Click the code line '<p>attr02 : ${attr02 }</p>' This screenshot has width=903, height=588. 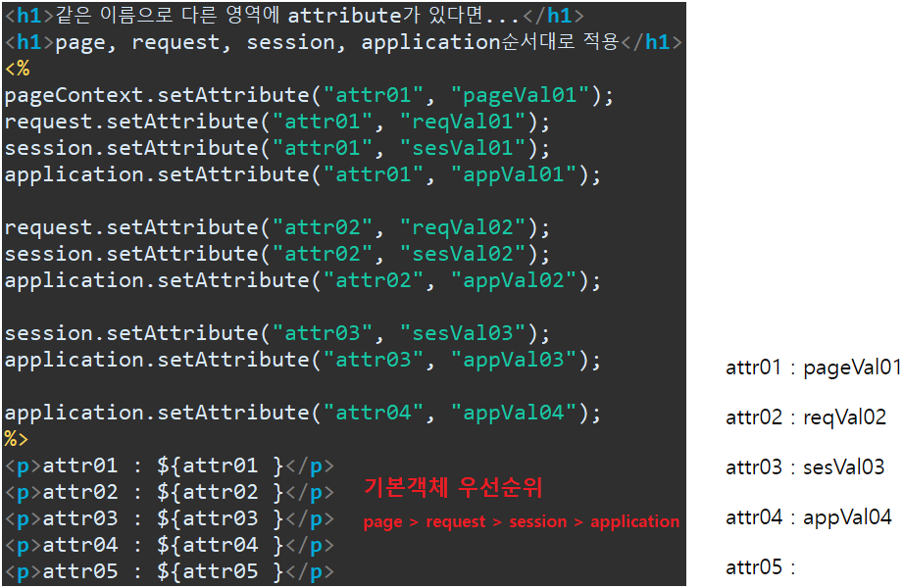(170, 492)
